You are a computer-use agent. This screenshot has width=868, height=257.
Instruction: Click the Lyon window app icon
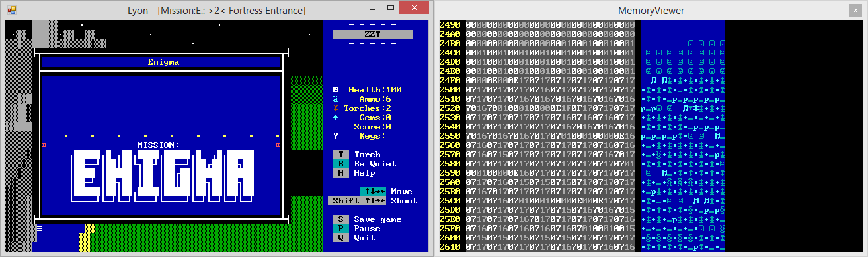click(11, 10)
